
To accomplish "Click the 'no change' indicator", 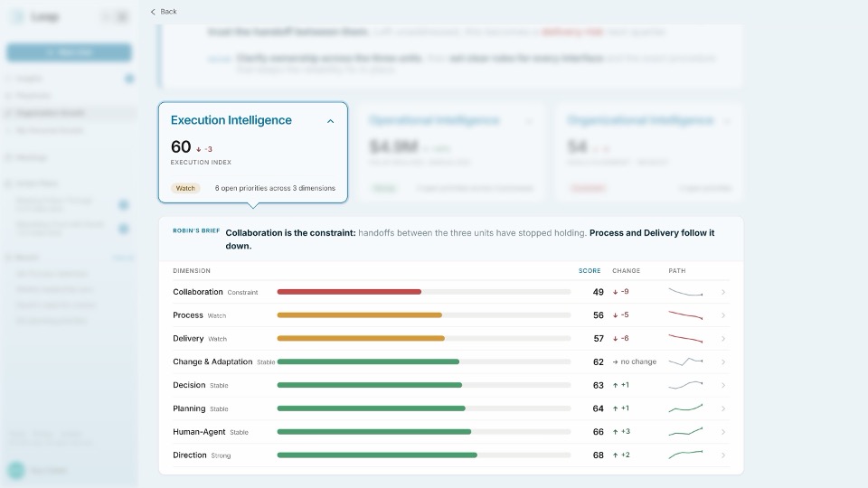I will 635,361.
